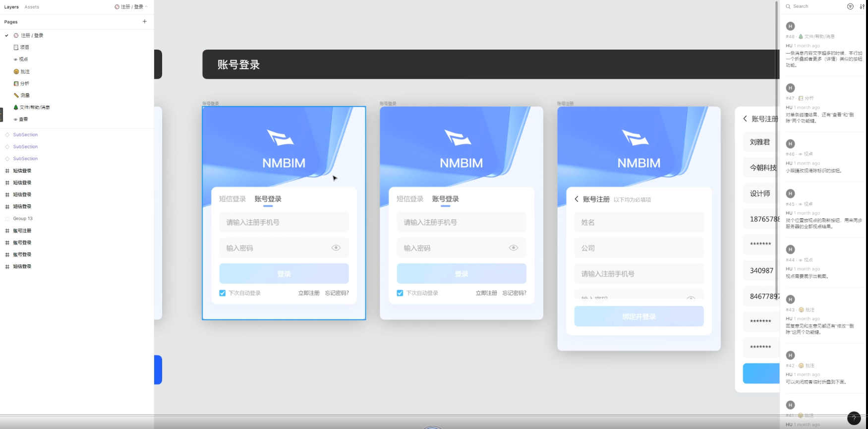Click the 刘雅君 name field
The width and height of the screenshot is (868, 429).
point(761,142)
